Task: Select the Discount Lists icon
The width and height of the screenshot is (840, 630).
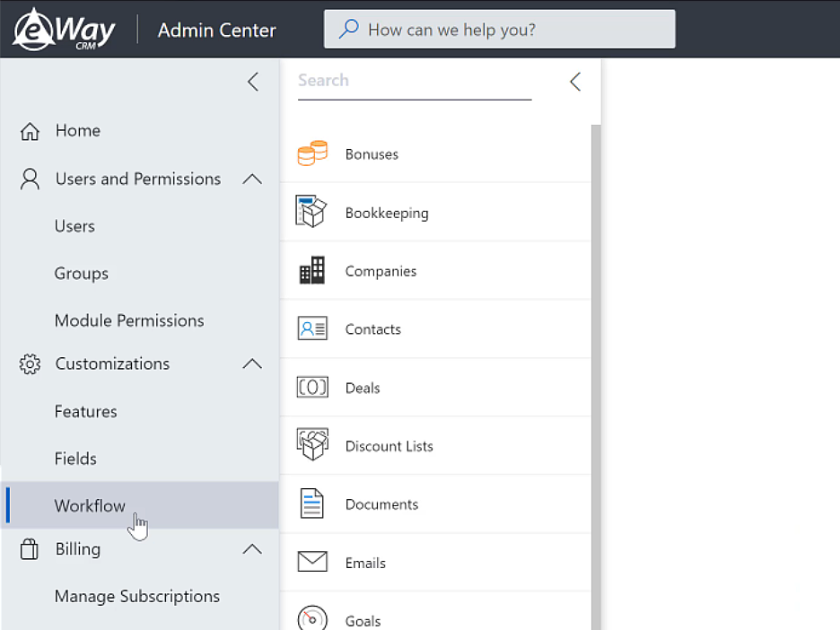Action: click(312, 444)
